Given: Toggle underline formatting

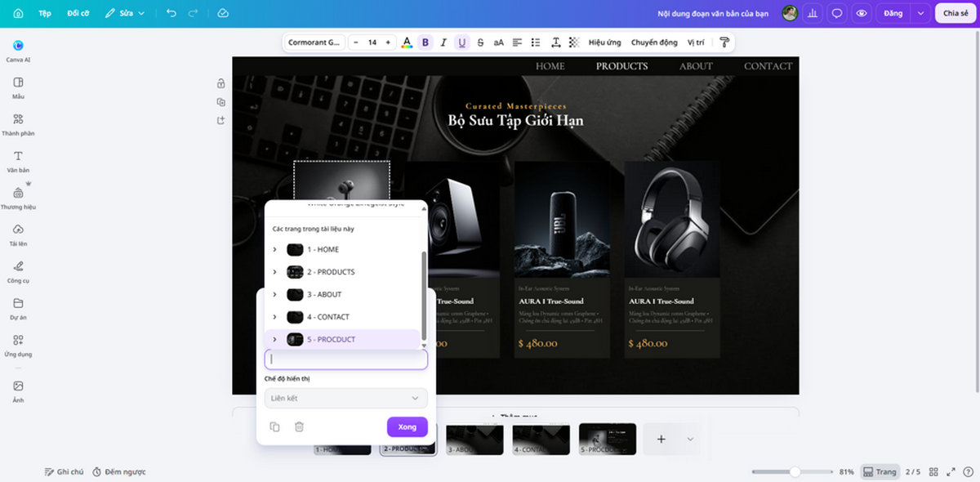Looking at the screenshot, I should tap(462, 42).
